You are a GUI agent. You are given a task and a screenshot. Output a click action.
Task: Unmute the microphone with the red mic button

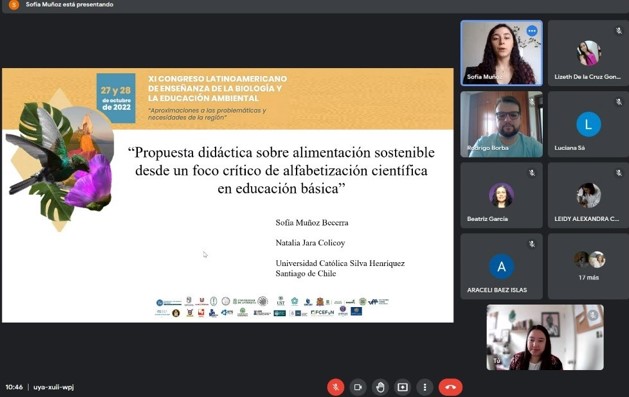pos(335,387)
